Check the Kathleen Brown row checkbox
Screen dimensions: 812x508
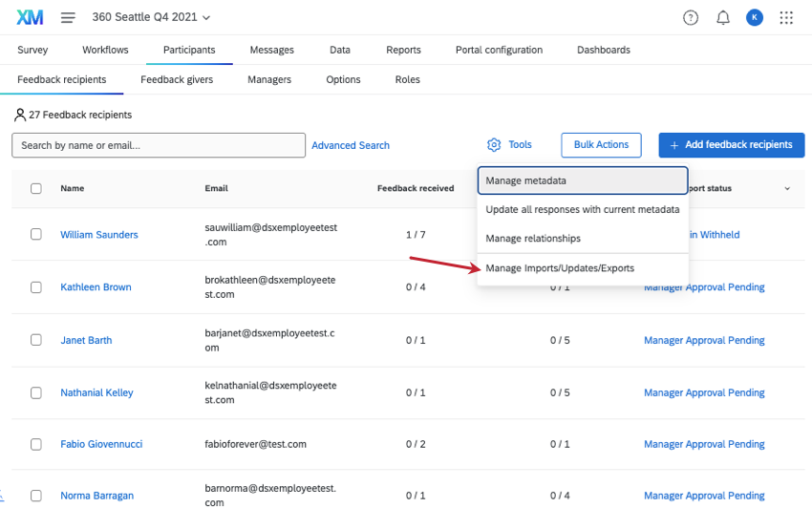click(x=35, y=286)
